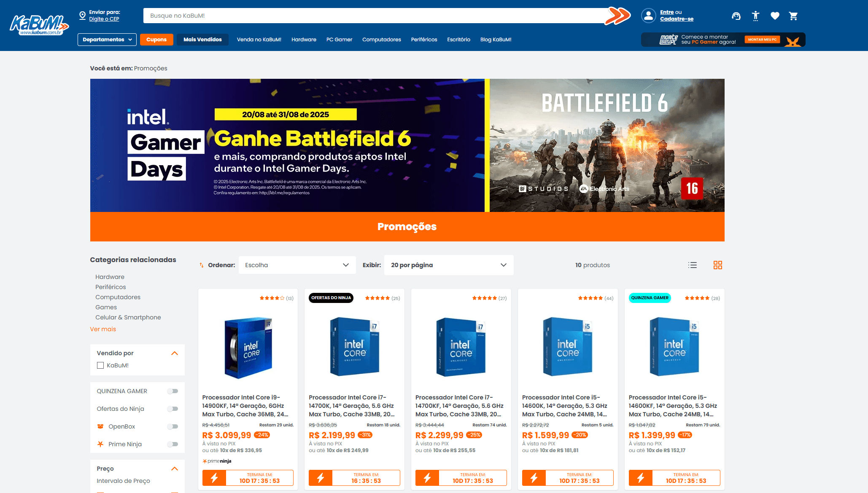
Task: Click the Busque no KaBuM! search field
Action: point(375,16)
